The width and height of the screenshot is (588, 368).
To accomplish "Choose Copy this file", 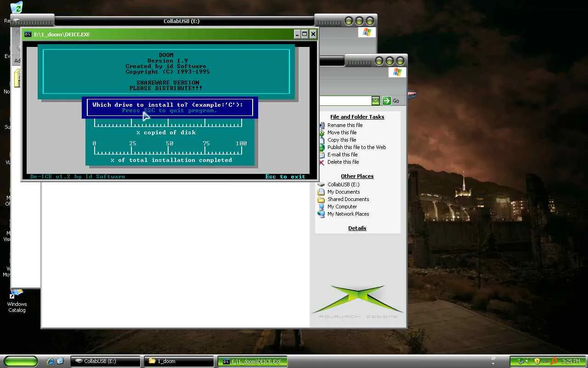I will [342, 140].
